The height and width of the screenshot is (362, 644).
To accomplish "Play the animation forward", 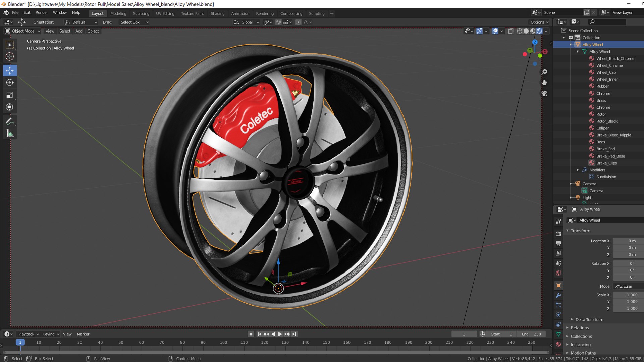I will tap(280, 334).
